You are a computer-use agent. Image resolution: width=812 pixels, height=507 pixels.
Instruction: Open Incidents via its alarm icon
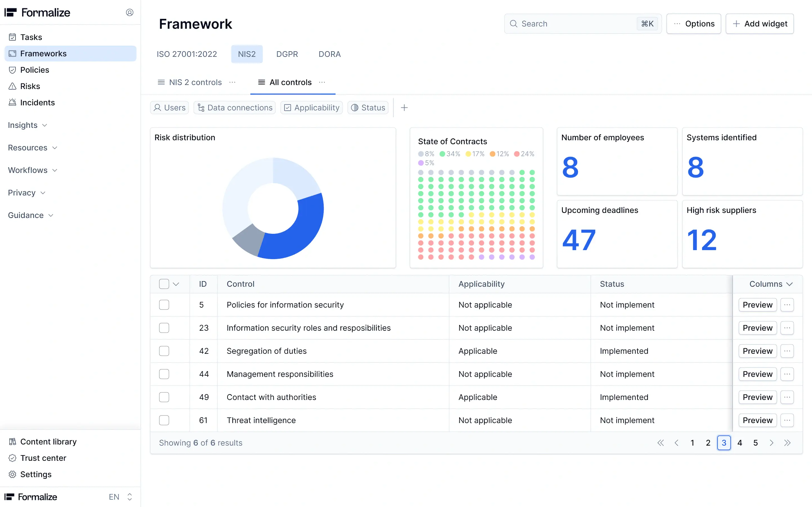pyautogui.click(x=12, y=102)
